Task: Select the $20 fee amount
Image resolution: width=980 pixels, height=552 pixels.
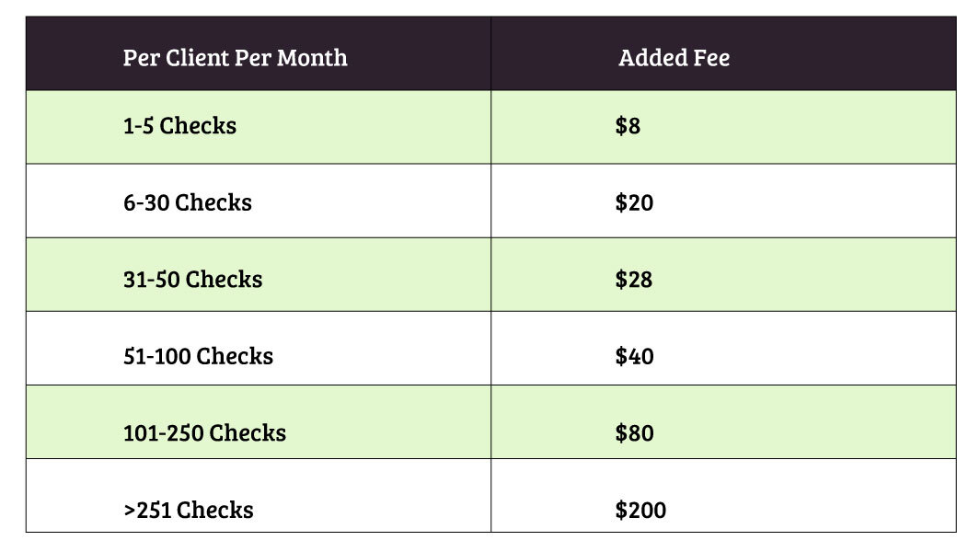Action: coord(634,202)
